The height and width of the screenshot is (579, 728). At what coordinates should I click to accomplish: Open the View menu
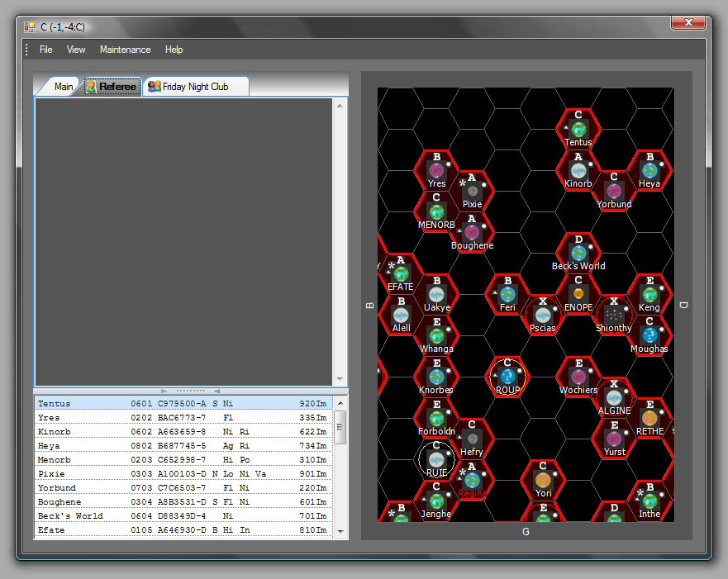pos(76,50)
